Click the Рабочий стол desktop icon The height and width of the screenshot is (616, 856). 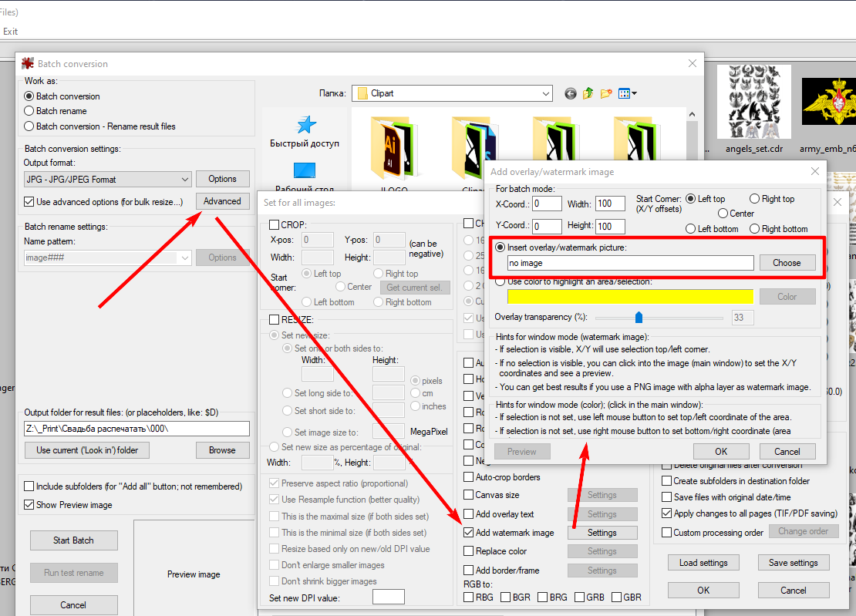point(304,170)
